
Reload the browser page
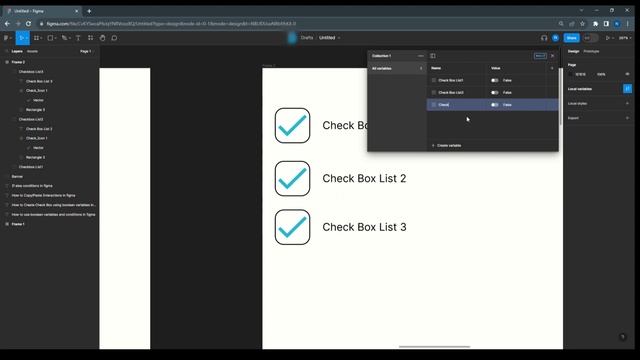click(x=28, y=24)
